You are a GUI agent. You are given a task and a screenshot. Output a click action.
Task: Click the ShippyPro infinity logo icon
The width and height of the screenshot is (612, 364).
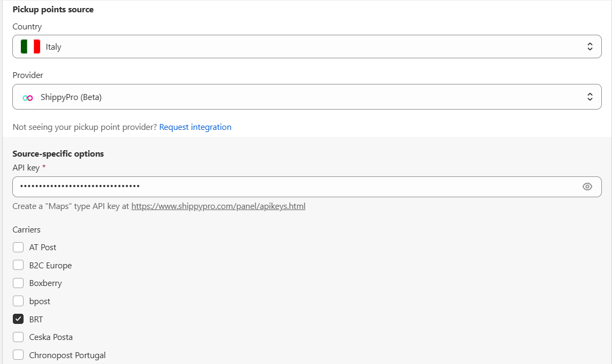(28, 97)
